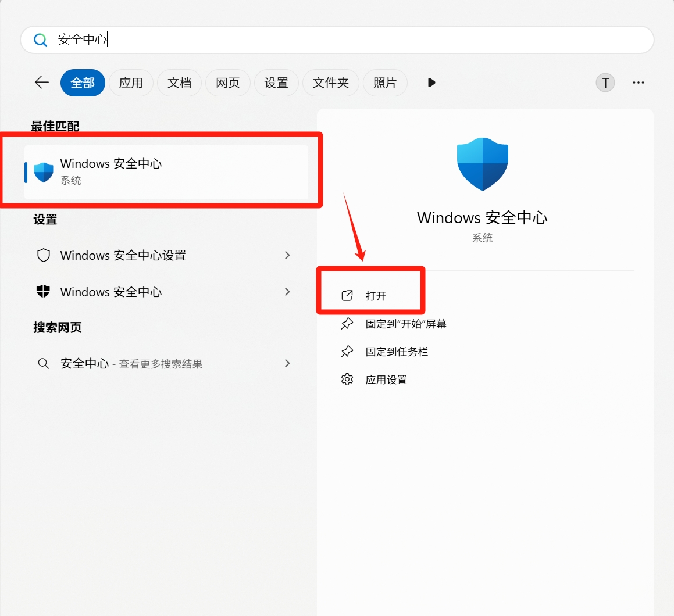Screen dimensions: 674x616
Task: Click the search icon beside 安全中心 web result
Action: 43,363
